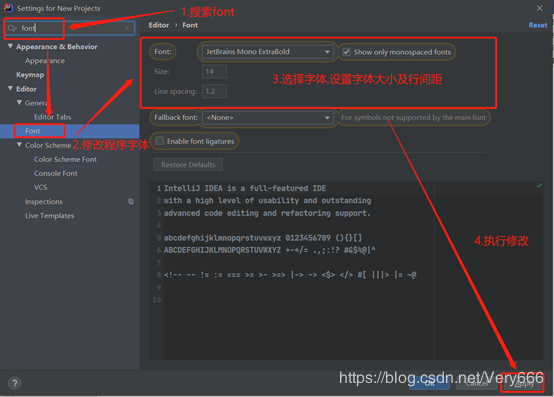
Task: Click the Editor breadcrumb
Action: coord(159,25)
